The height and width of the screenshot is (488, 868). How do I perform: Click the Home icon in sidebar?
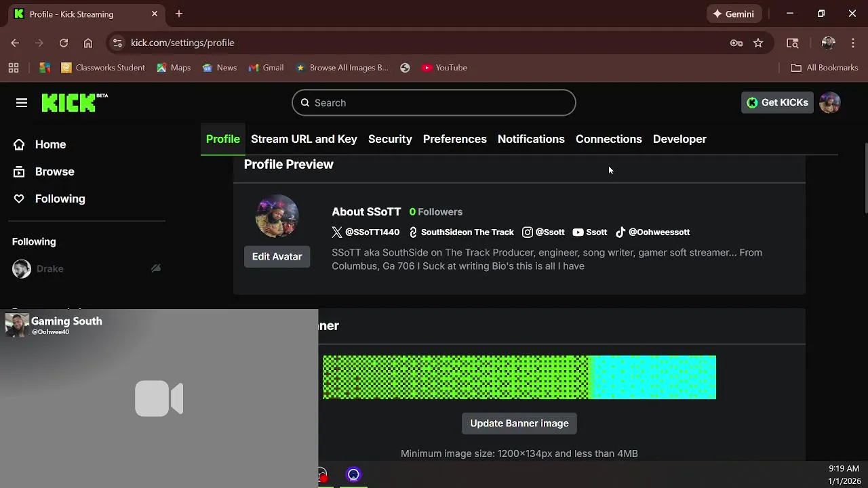point(19,144)
